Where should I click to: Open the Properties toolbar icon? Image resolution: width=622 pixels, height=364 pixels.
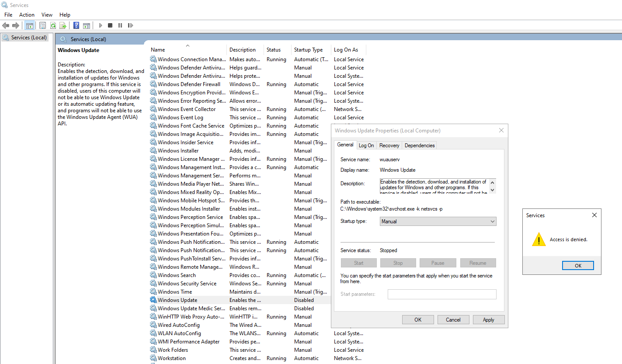(42, 25)
